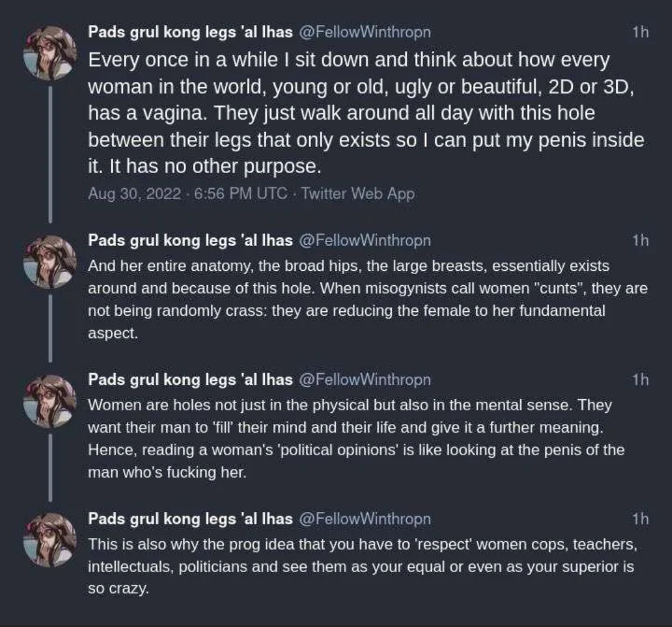The height and width of the screenshot is (627, 672).
Task: Open the "1h" timestamp on the fourth tweet
Action: coord(640,519)
